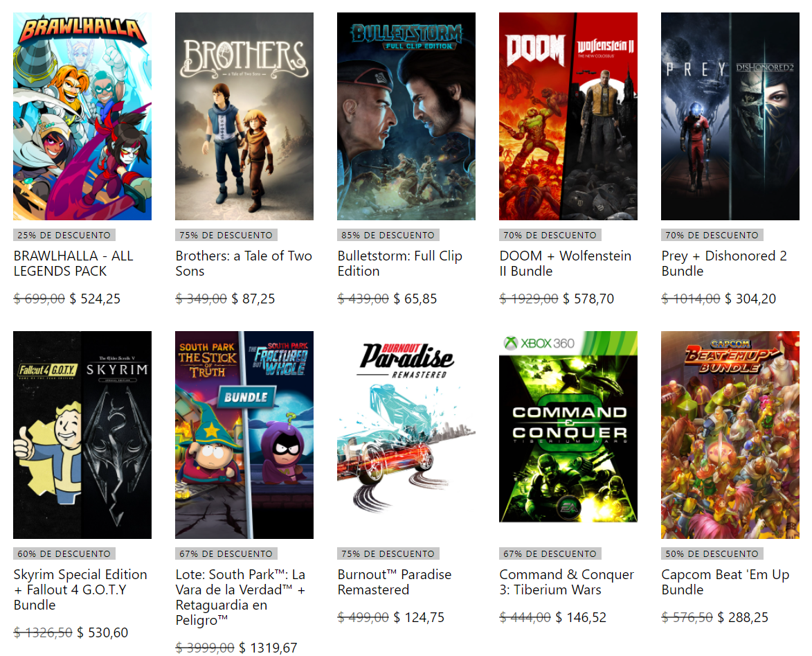Open the 'DOOM + Wolfenstein II Bundle' title link

point(566,263)
